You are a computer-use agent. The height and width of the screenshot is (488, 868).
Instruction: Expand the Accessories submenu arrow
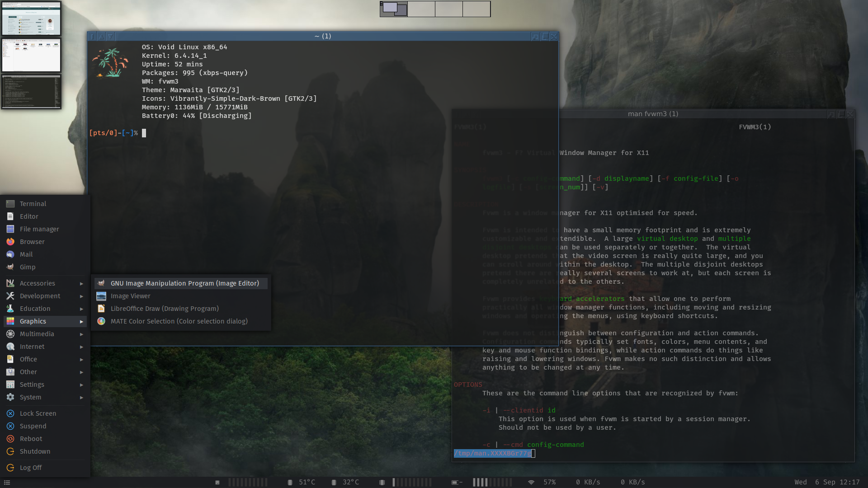pos(81,284)
